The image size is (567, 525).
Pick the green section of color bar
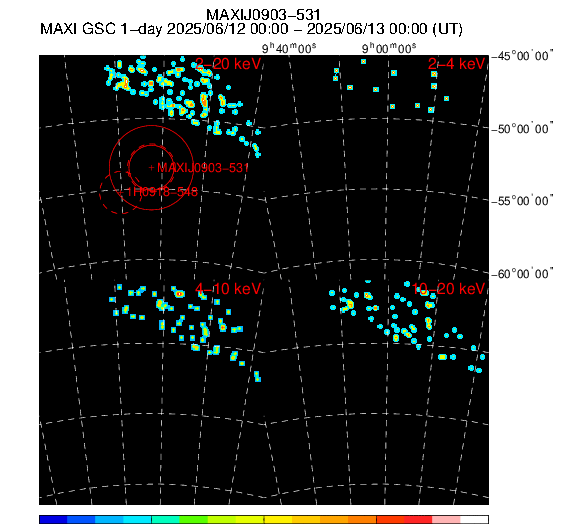(x=193, y=520)
